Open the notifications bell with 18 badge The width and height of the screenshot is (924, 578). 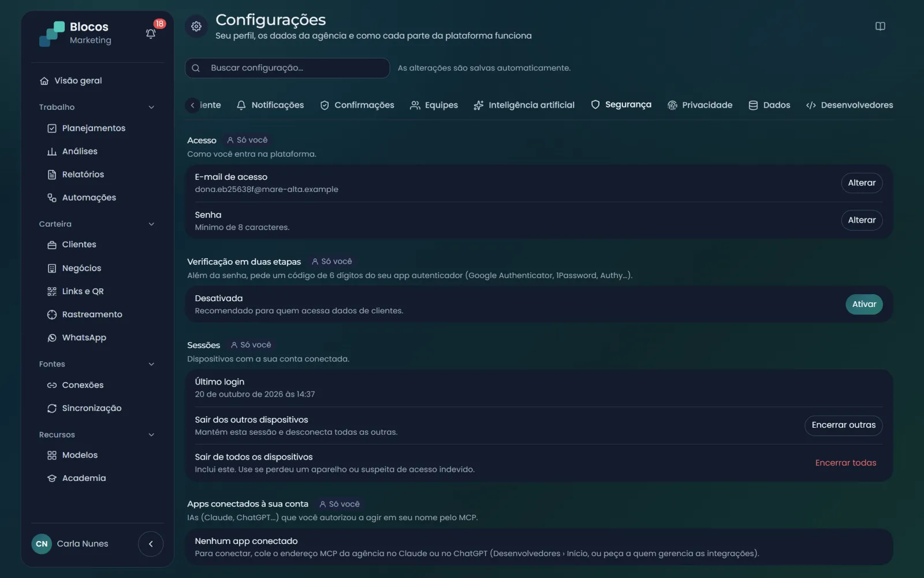click(x=151, y=34)
